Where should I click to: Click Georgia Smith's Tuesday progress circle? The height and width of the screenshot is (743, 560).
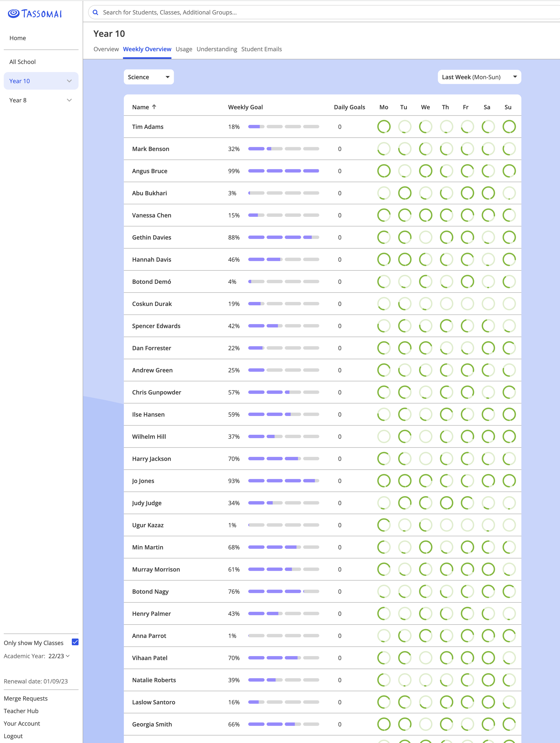click(405, 724)
